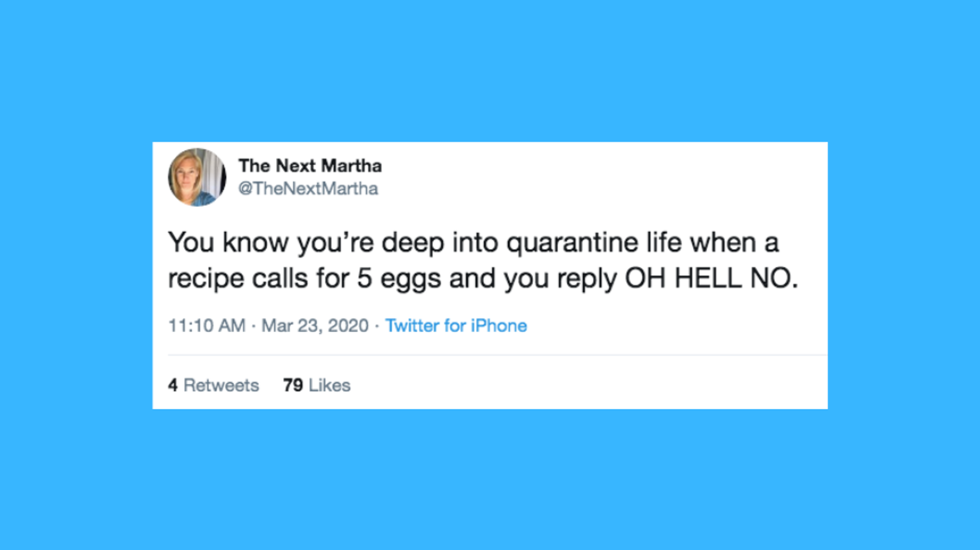Click the 11:10 AM timestamp

click(x=207, y=325)
